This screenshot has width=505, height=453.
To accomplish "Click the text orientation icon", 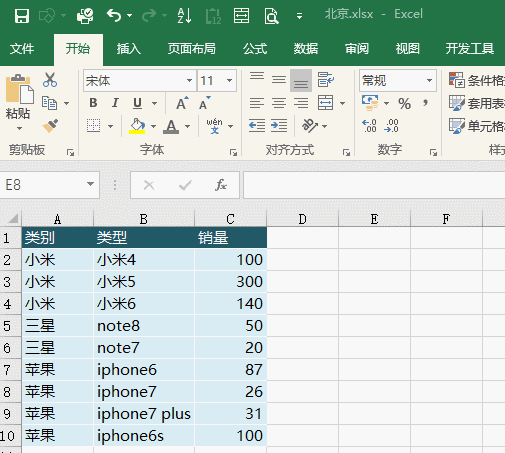I will (x=310, y=126).
